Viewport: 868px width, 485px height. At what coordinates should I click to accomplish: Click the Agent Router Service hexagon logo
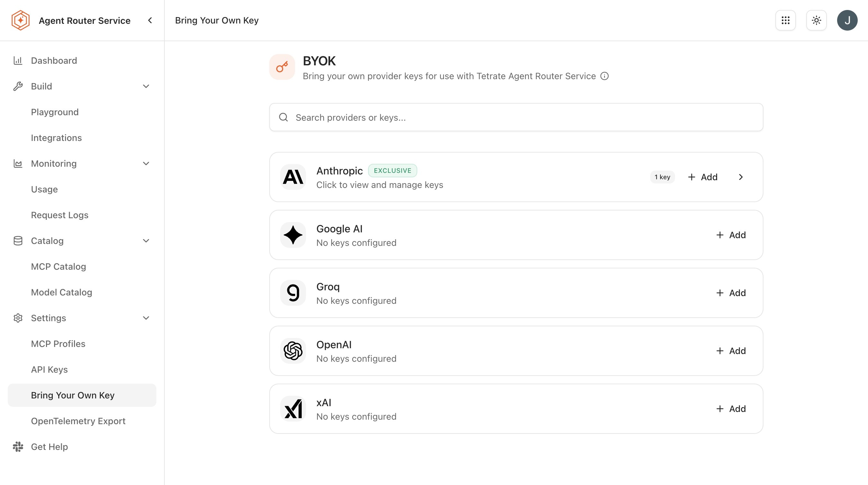21,20
